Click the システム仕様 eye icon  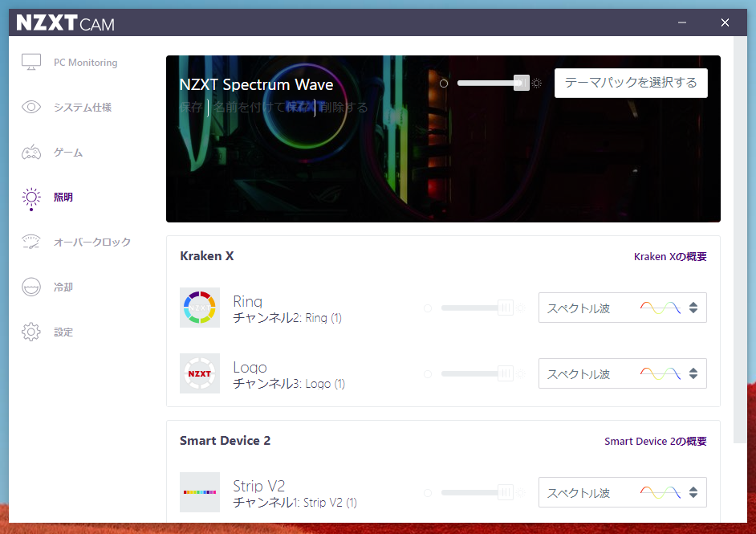click(31, 107)
